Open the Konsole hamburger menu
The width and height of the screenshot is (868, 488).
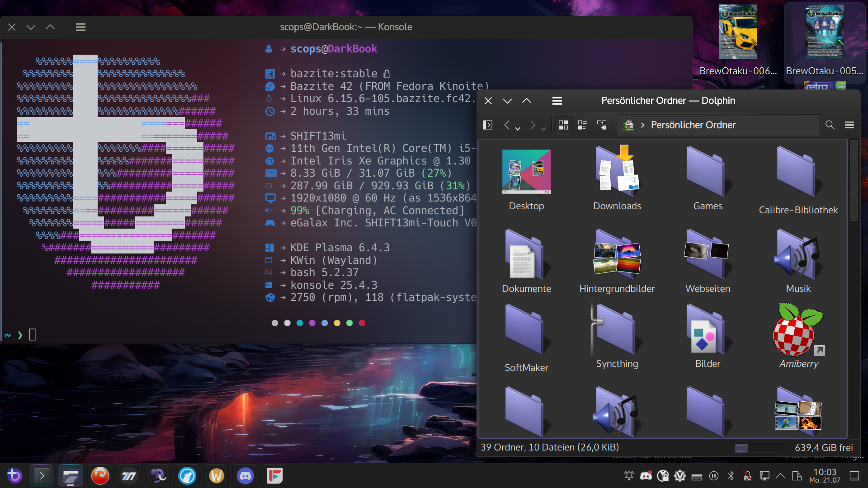tap(80, 27)
